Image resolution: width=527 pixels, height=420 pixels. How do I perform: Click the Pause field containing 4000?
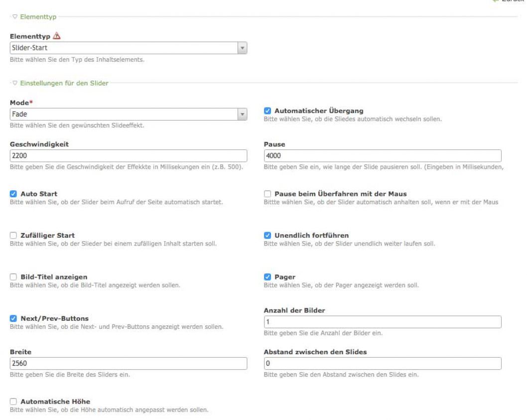click(x=382, y=156)
